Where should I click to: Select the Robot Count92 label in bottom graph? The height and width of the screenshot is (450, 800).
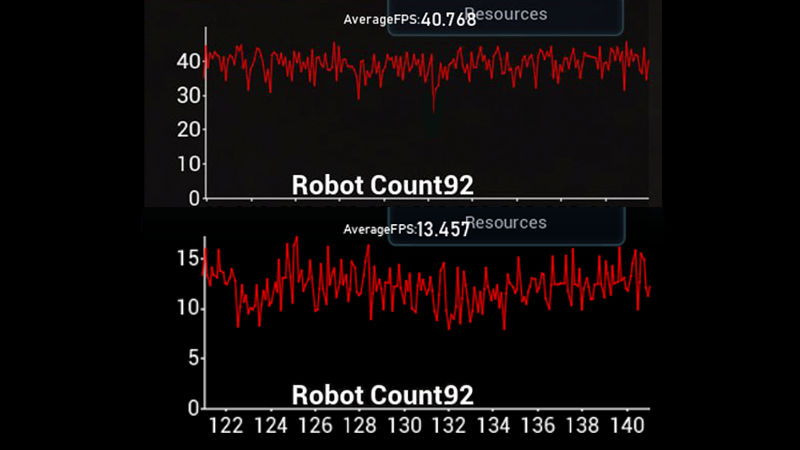[382, 394]
